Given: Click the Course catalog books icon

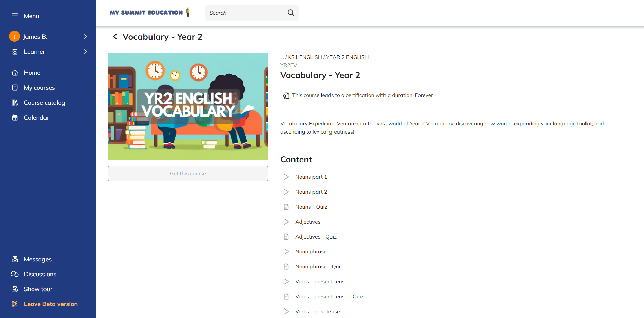Looking at the screenshot, I should pyautogui.click(x=15, y=103).
